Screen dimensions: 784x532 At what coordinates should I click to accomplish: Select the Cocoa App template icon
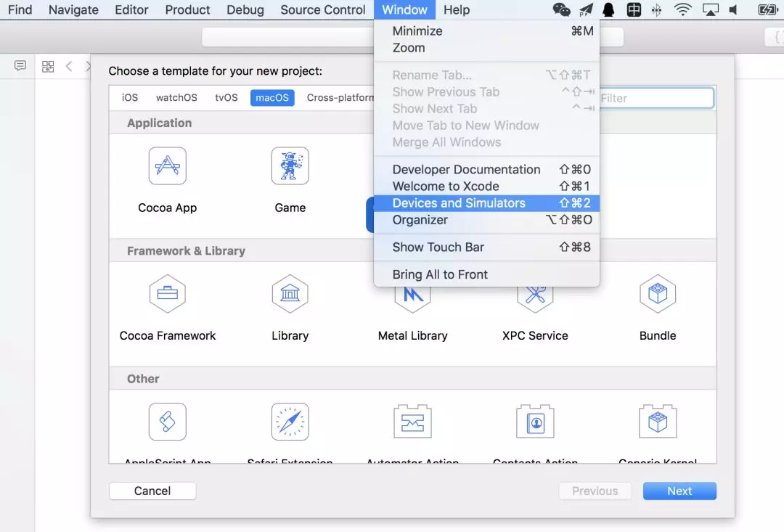pyautogui.click(x=168, y=166)
